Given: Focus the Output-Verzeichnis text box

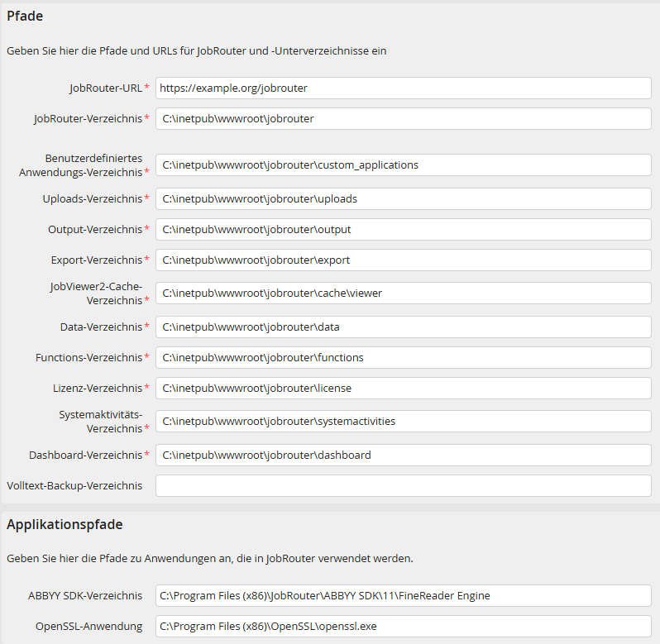Looking at the screenshot, I should pyautogui.click(x=403, y=229).
